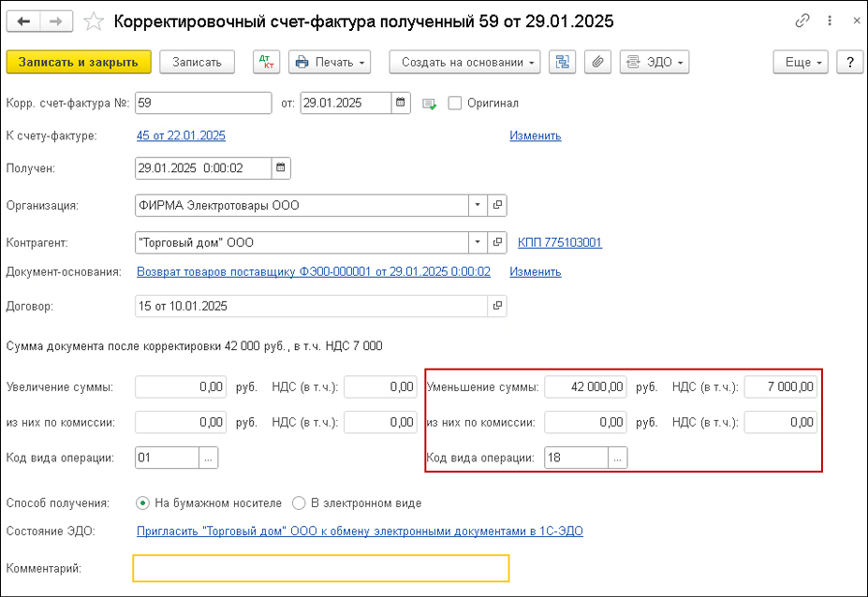
Task: Show Дт/Кт accounting entries
Action: tap(266, 63)
